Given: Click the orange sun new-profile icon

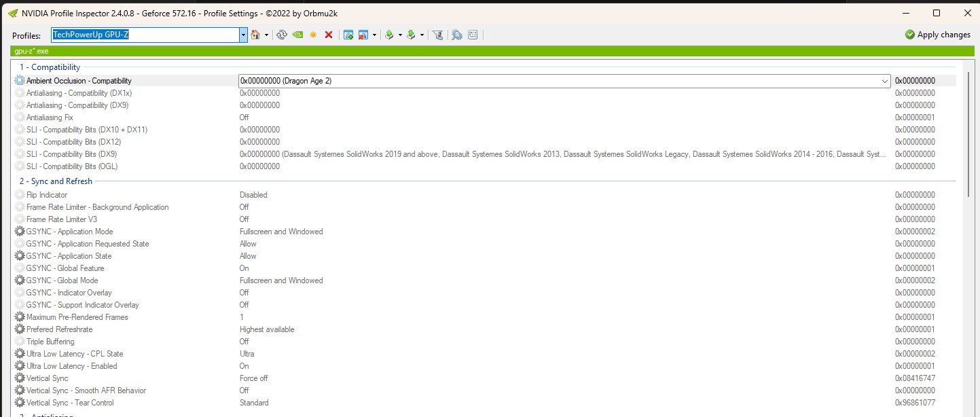Looking at the screenshot, I should coord(313,35).
